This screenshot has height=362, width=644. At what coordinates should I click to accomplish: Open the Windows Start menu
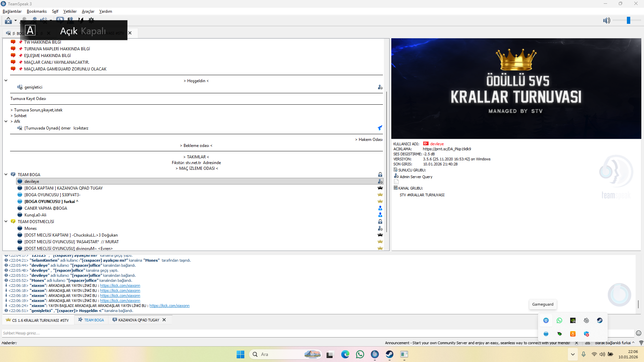[x=241, y=354]
